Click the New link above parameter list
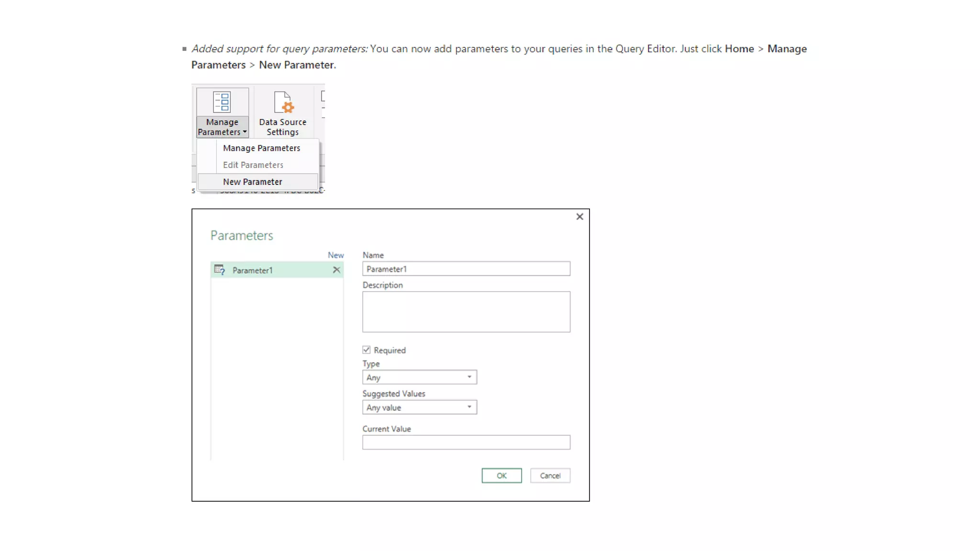Image resolution: width=980 pixels, height=551 pixels. (x=335, y=255)
